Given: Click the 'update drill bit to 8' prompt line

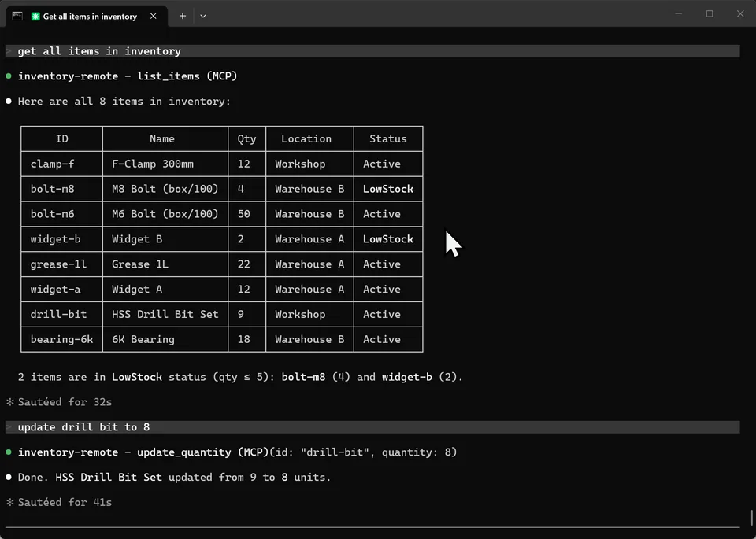Looking at the screenshot, I should pyautogui.click(x=372, y=427).
